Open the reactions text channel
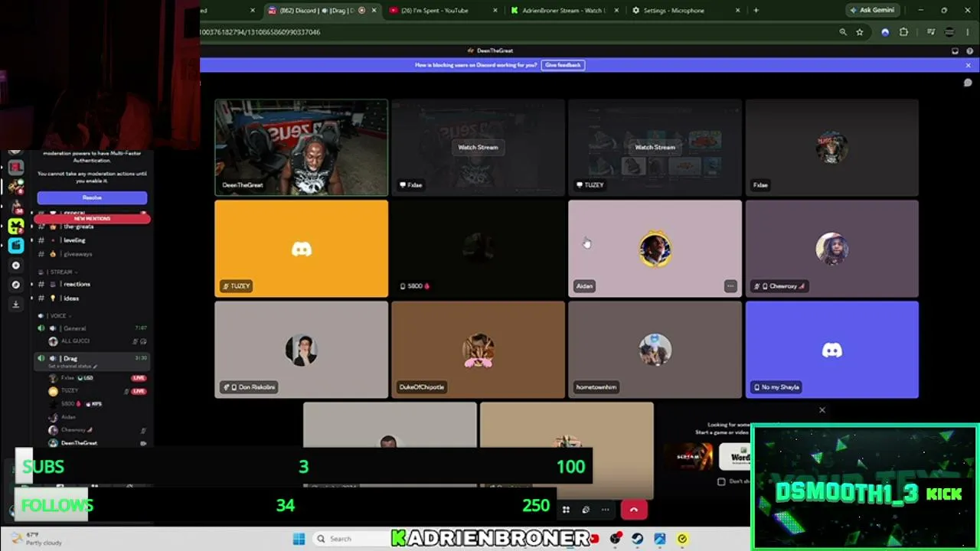Screen dimensions: 980x551 tap(92, 284)
